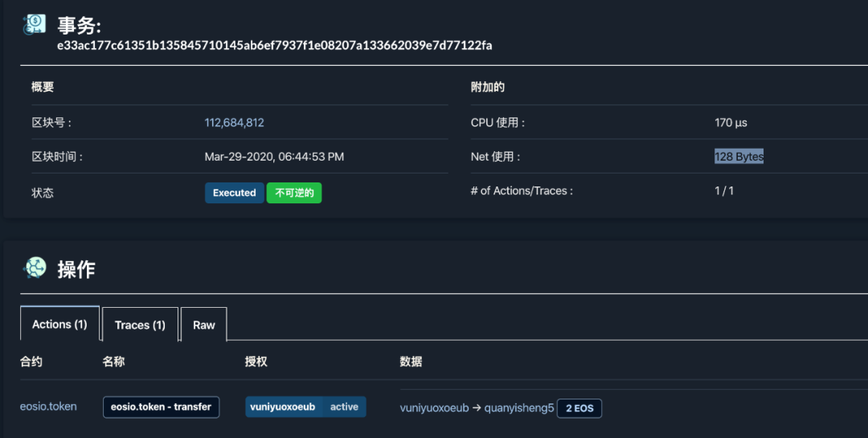Click the transaction icon beside 事务 heading
This screenshot has width=868, height=438.
click(x=35, y=24)
